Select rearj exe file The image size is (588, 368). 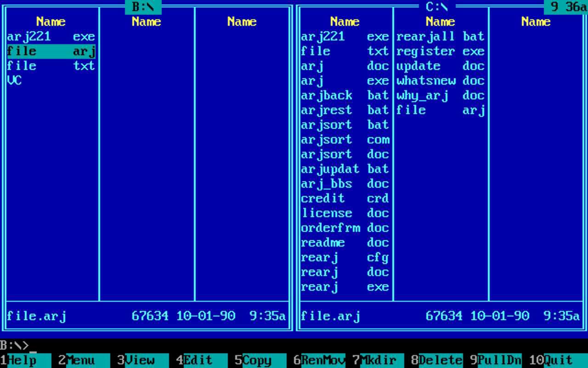point(345,287)
